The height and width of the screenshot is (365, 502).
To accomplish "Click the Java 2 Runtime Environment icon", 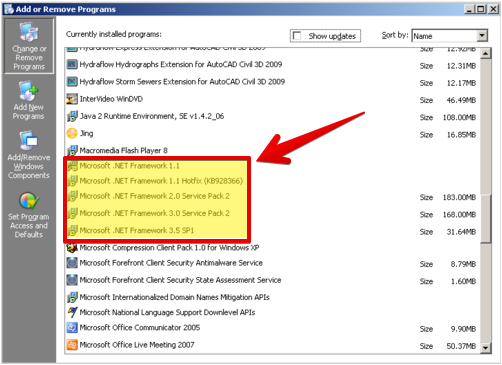I will (x=72, y=116).
